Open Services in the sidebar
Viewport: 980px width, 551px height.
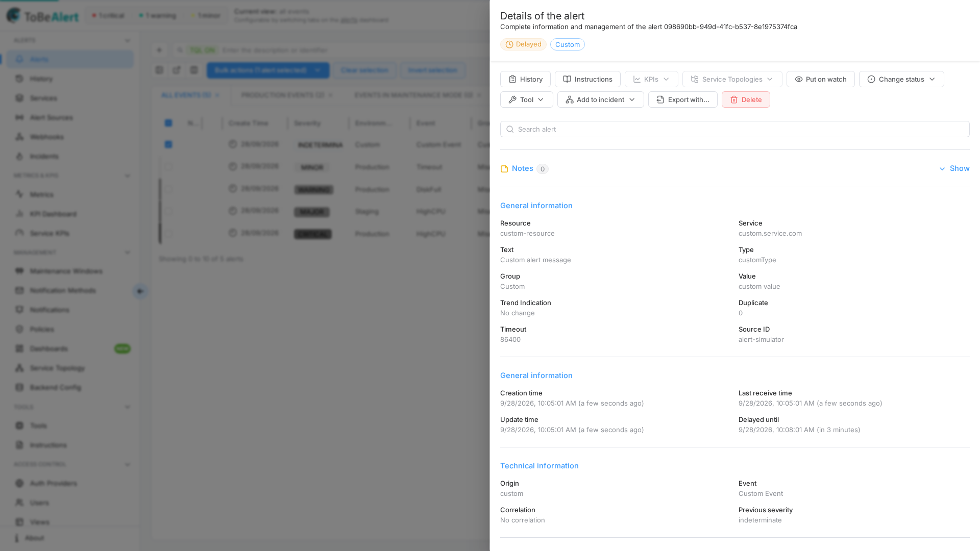(x=69, y=98)
